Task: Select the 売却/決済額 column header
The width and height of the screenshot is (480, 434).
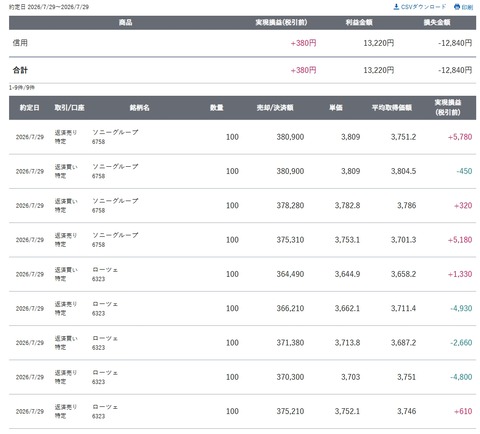Action: point(275,108)
